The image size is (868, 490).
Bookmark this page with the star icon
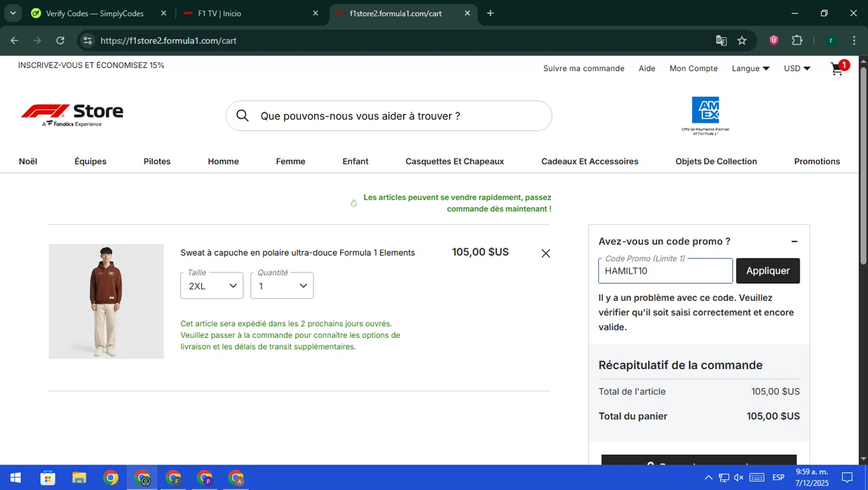pos(742,40)
